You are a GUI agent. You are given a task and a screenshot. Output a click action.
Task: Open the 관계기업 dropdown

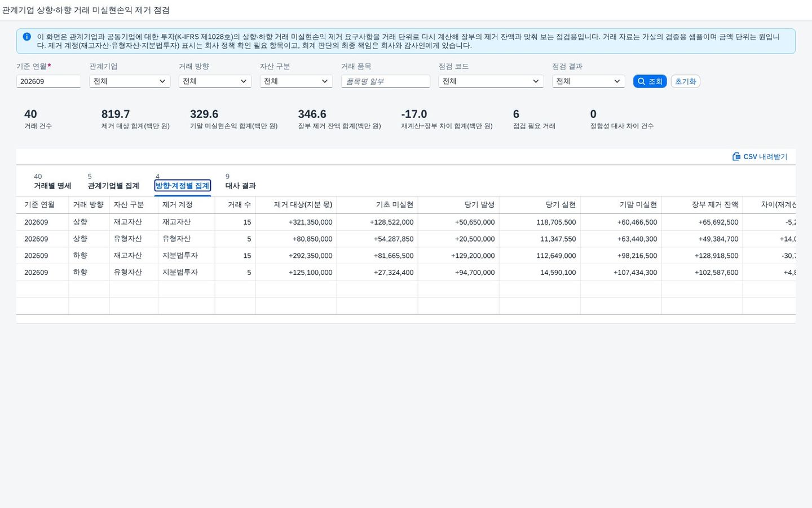[130, 81]
